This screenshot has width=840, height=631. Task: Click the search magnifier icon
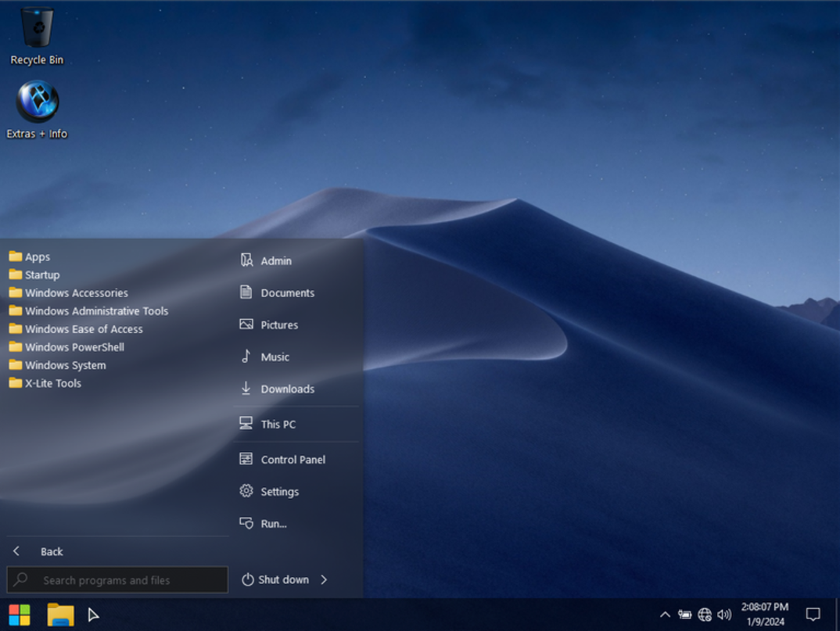click(21, 579)
